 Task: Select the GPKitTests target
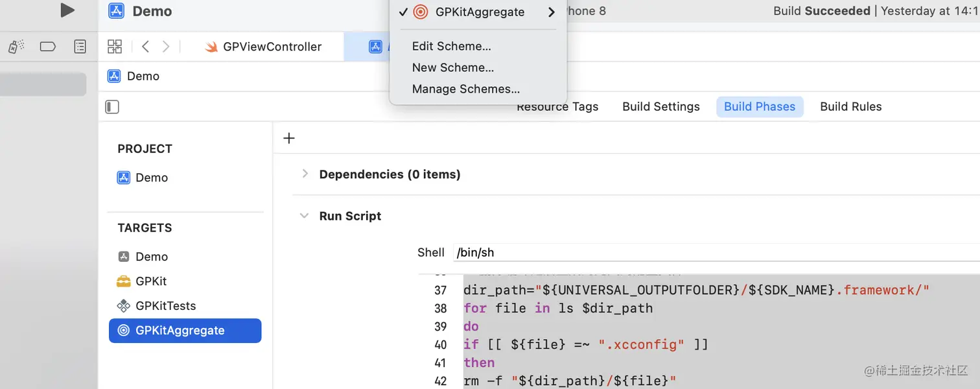point(165,306)
